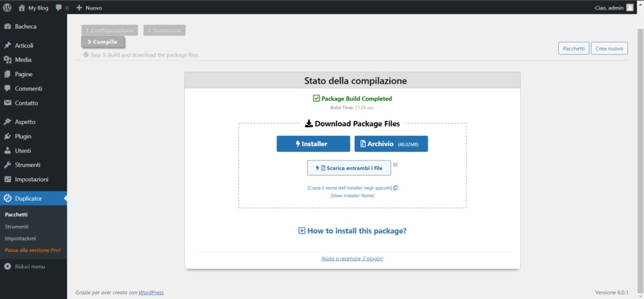The width and height of the screenshot is (644, 299).
Task: Click Versione 6.0.1 footer text
Action: (611, 293)
